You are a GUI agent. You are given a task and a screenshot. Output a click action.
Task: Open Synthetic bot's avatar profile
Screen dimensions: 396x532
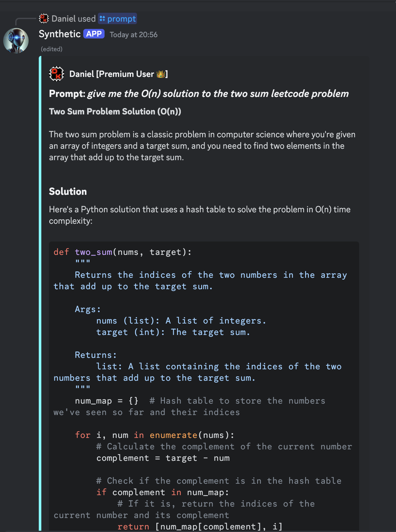(x=16, y=41)
